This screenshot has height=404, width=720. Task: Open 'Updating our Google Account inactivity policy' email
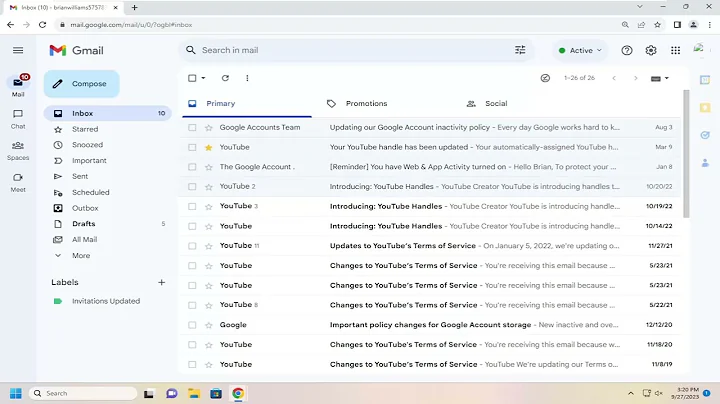coord(410,128)
